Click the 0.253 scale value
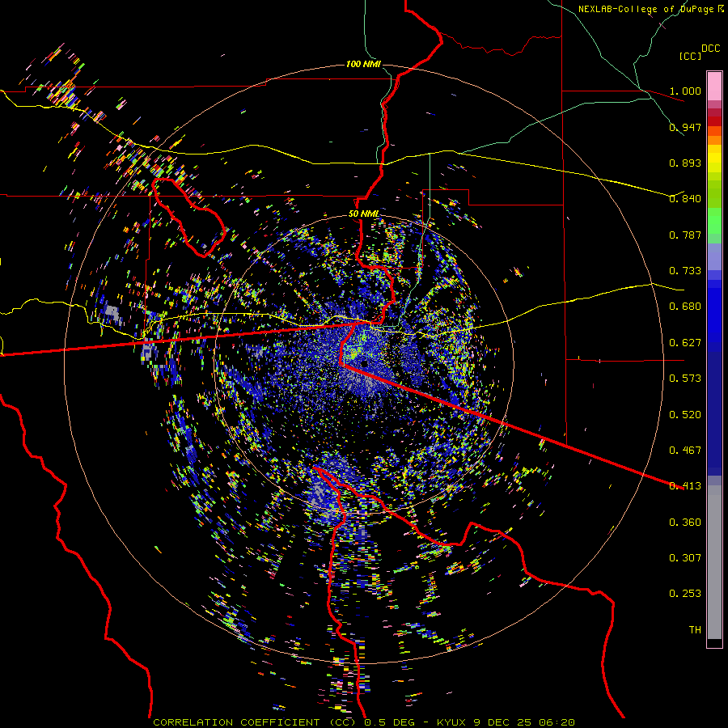728x728 pixels. (x=685, y=594)
